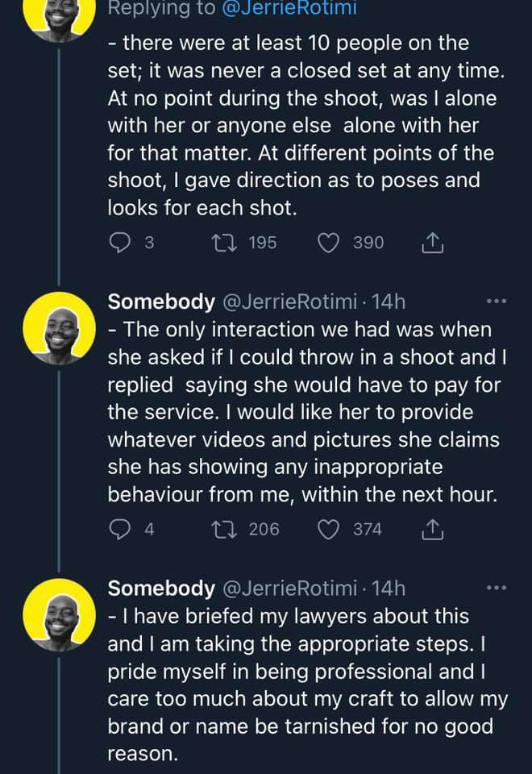Image resolution: width=532 pixels, height=774 pixels.
Task: Open the tweet text about 10 people on set
Action: pos(306,125)
